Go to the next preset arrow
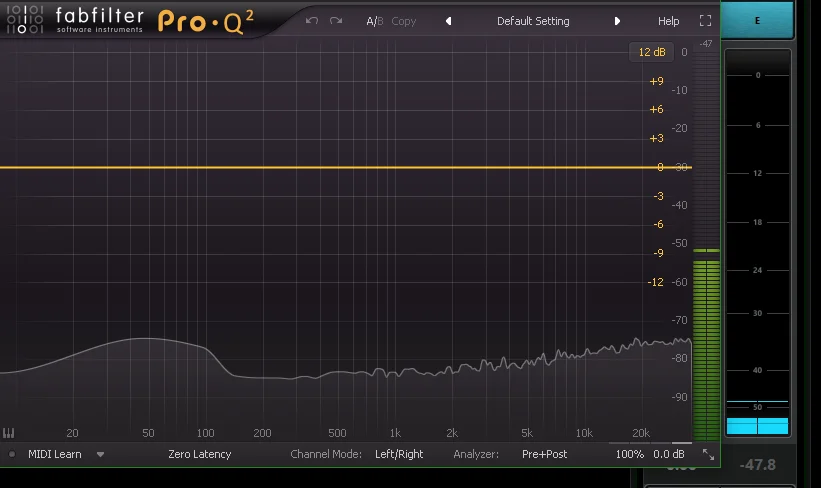Screen dimensions: 821x488 [617, 21]
